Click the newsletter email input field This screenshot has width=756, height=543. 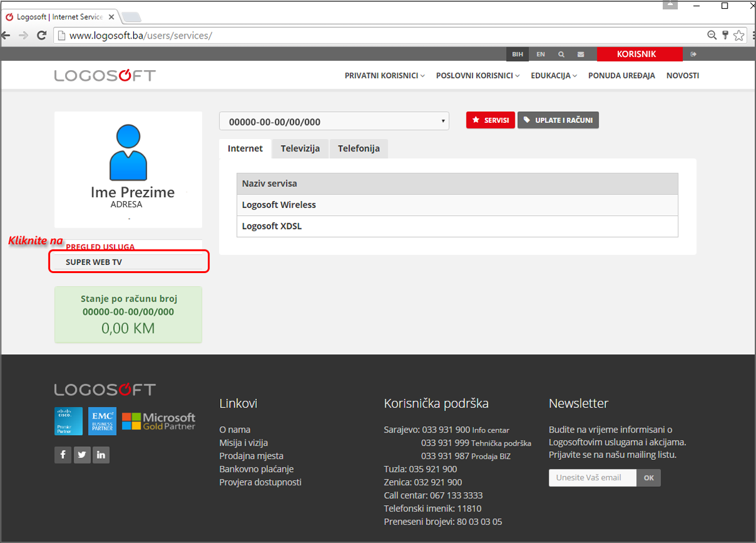593,478
